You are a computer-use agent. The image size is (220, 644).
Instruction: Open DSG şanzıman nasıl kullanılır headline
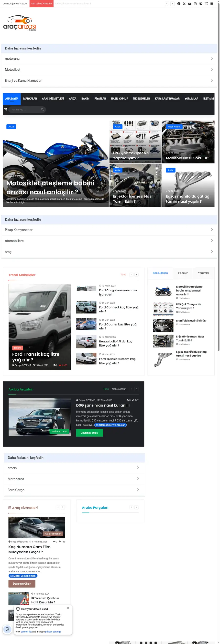tap(103, 405)
